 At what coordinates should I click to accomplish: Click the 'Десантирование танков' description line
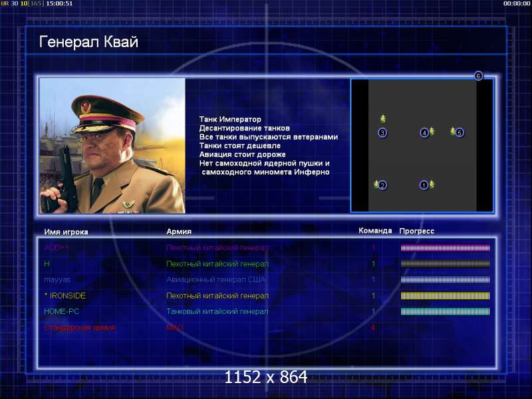244,128
